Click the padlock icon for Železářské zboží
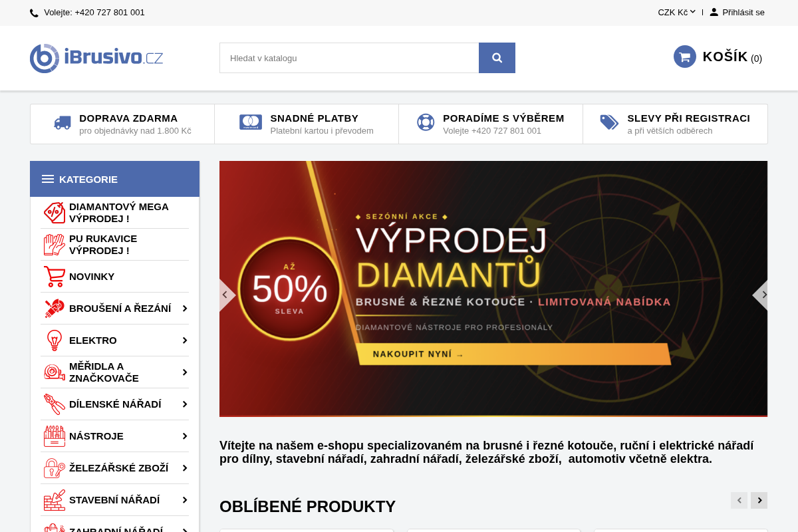The width and height of the screenshot is (798, 532). pyautogui.click(x=55, y=468)
